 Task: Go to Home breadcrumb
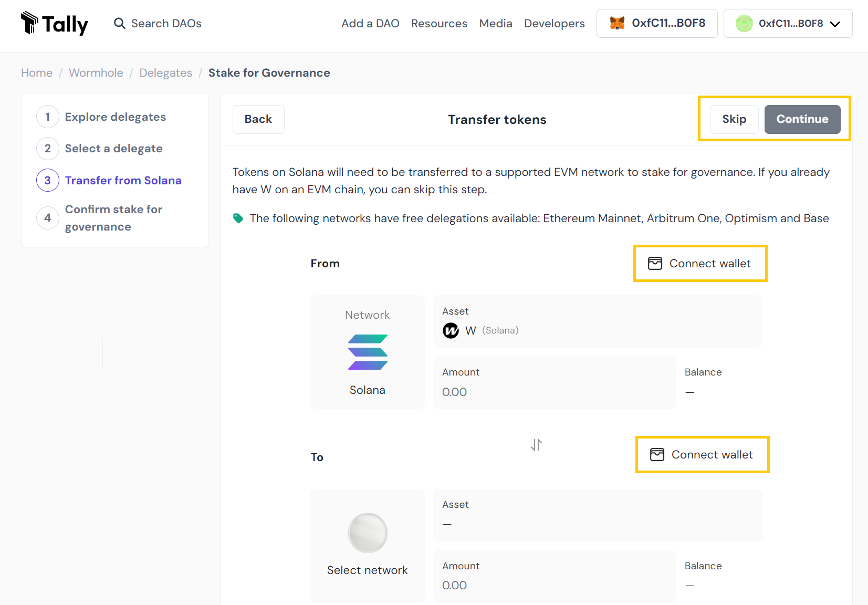[x=37, y=73]
